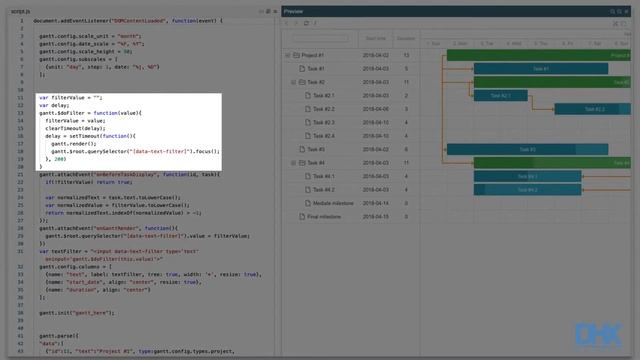Click the Task #2.1 bar in timeline
Image resolution: width=640 pixels, height=360 pixels.
(500, 96)
